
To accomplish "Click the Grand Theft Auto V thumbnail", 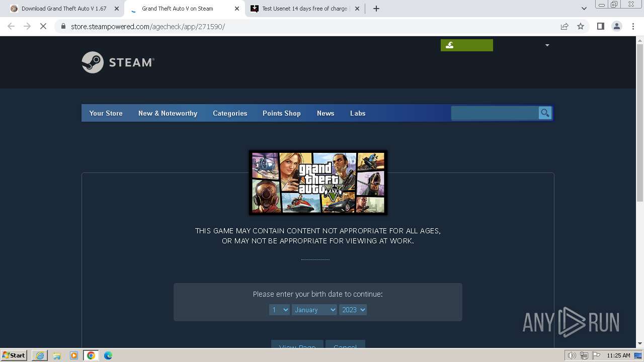I will coord(318,183).
